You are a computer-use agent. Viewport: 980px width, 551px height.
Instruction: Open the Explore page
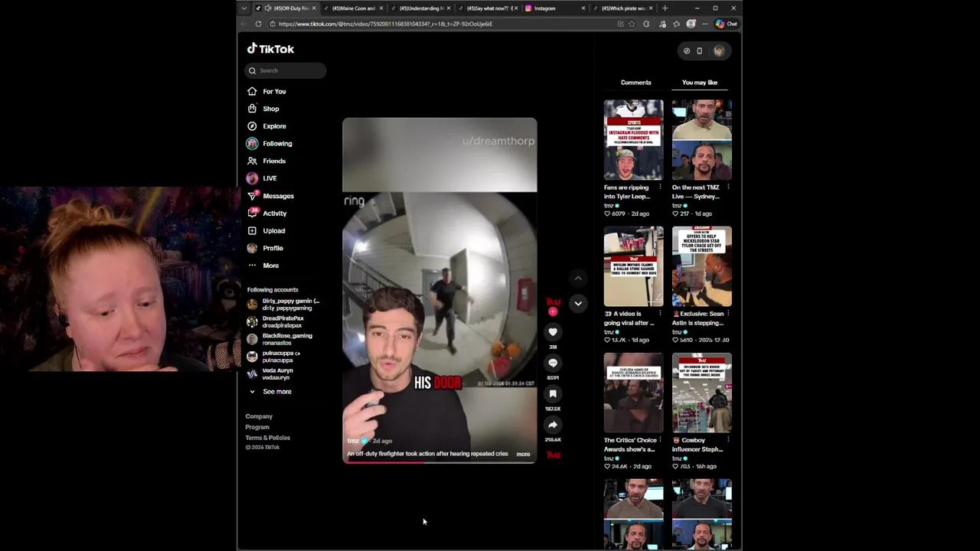tap(266, 126)
